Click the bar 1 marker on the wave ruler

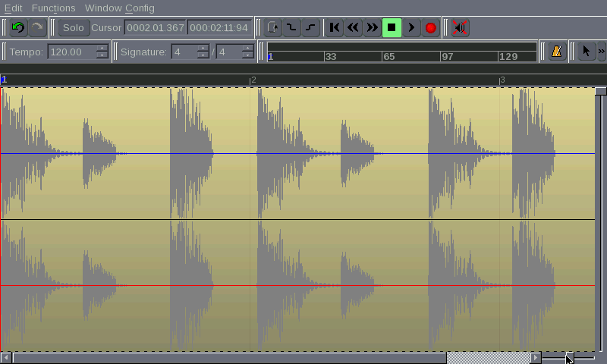pos(4,80)
